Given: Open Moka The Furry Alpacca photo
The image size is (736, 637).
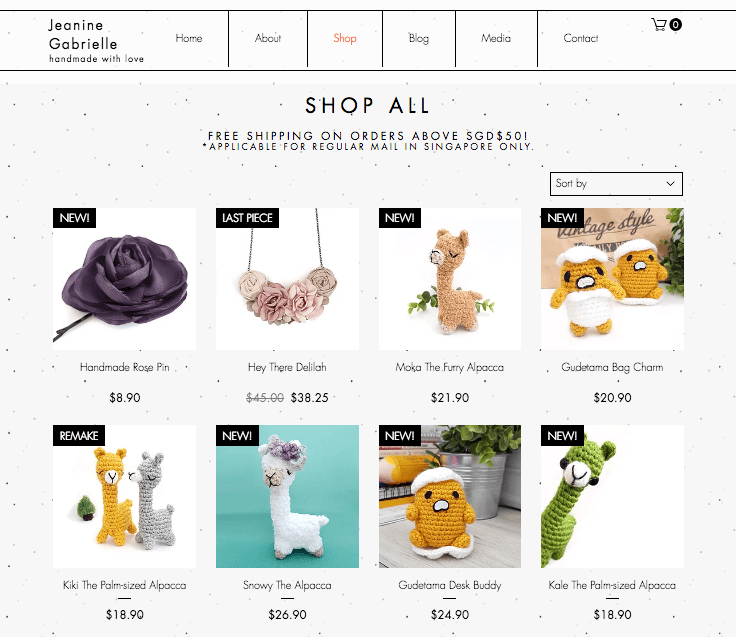Looking at the screenshot, I should [450, 279].
